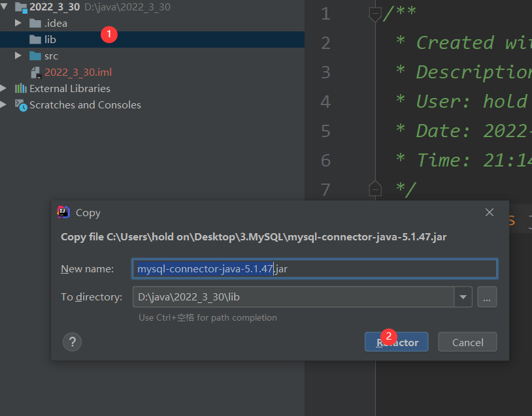The height and width of the screenshot is (416, 532).
Task: Click the project path 'D:\java\2022_3_30' text
Action: [127, 7]
